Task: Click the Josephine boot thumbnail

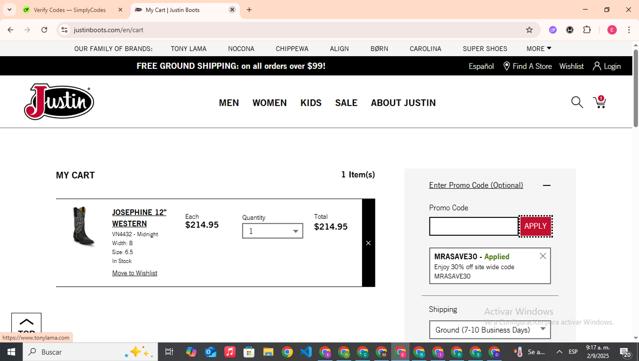Action: 83,227
